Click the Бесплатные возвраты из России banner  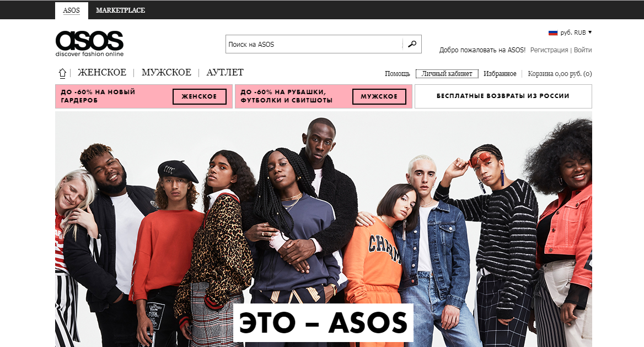pyautogui.click(x=503, y=96)
